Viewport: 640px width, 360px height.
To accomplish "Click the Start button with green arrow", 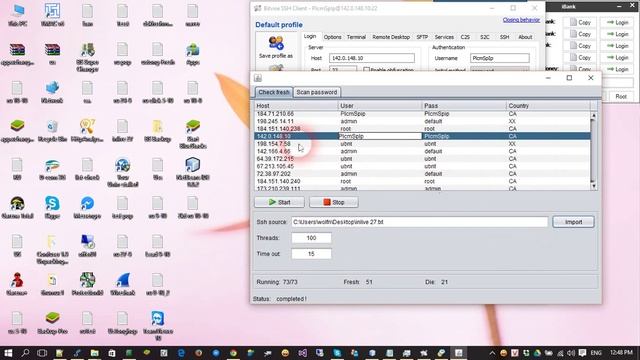I will click(x=279, y=202).
